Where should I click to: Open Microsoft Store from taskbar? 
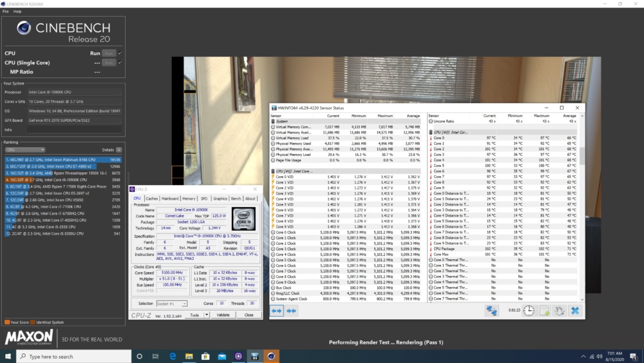tap(205, 357)
